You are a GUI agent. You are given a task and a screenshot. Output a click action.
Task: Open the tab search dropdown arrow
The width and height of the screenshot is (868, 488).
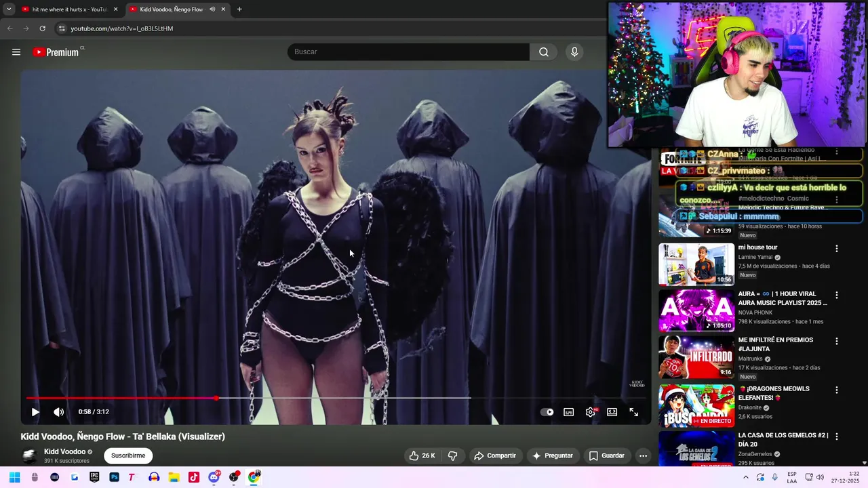click(x=9, y=9)
